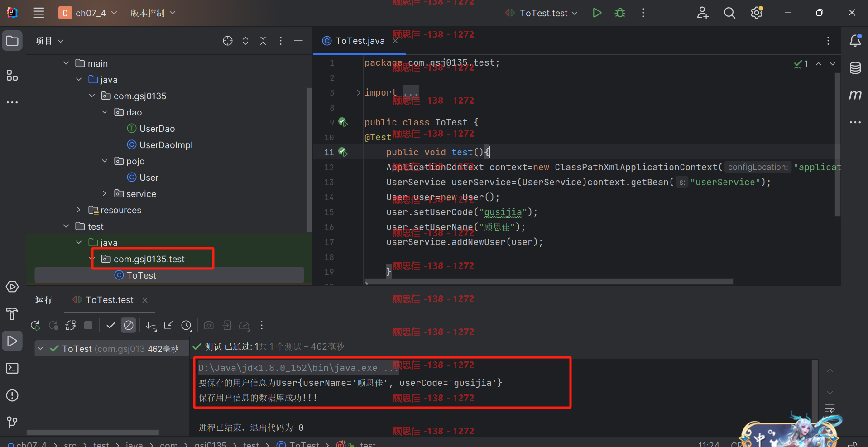Open IDE settings gear
Screen dimensions: 868x447
click(x=757, y=13)
